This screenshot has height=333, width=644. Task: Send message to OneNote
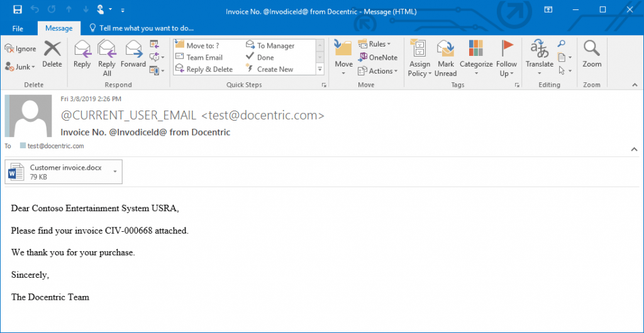pyautogui.click(x=378, y=57)
